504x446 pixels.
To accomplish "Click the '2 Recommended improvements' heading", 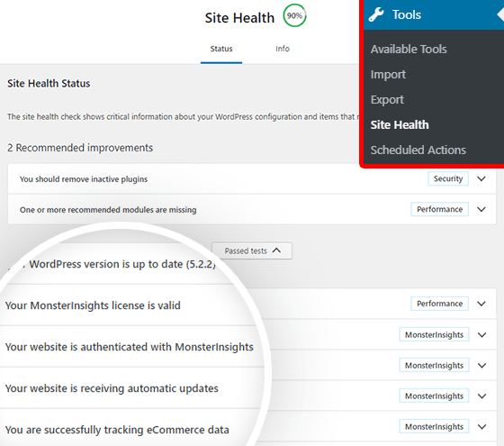I will pyautogui.click(x=80, y=148).
